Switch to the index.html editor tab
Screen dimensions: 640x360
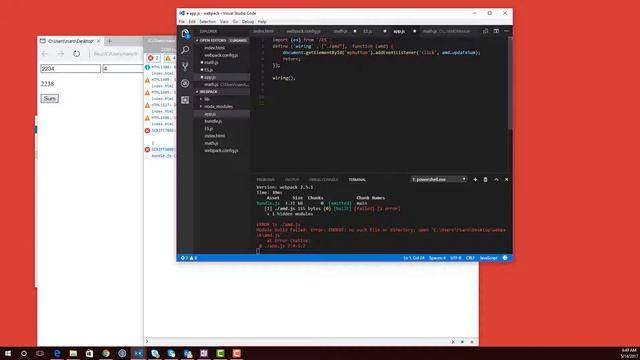pyautogui.click(x=264, y=31)
